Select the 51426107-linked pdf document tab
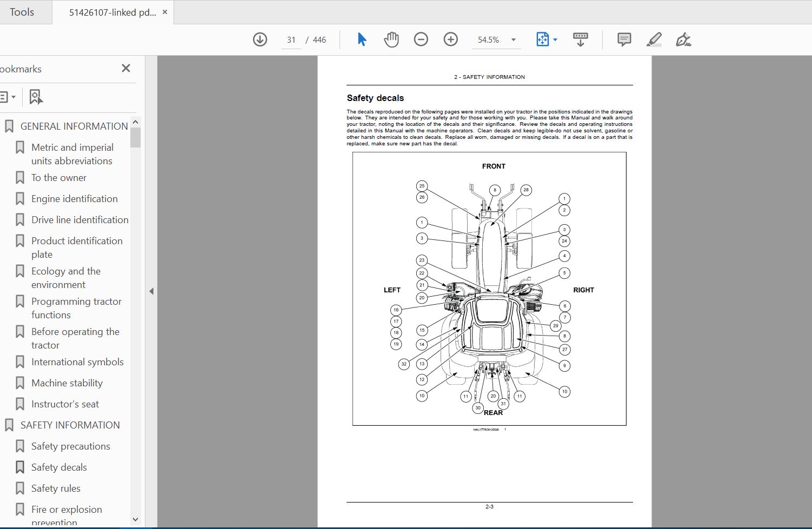The height and width of the screenshot is (529, 812). click(112, 12)
